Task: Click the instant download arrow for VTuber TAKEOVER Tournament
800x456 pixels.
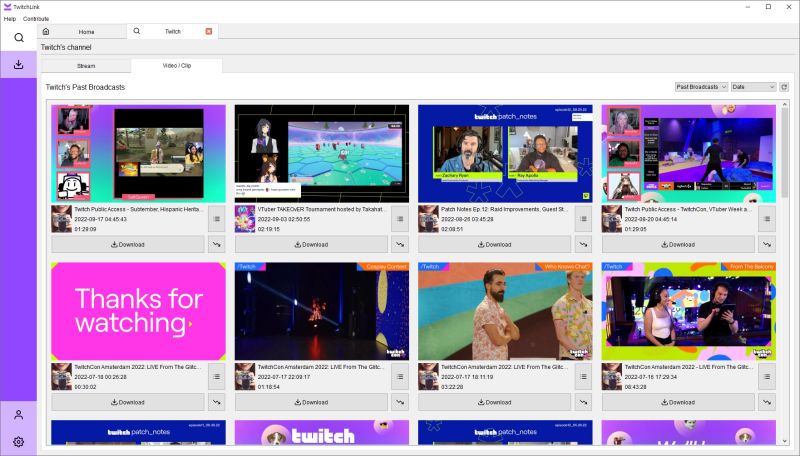Action: 400,244
